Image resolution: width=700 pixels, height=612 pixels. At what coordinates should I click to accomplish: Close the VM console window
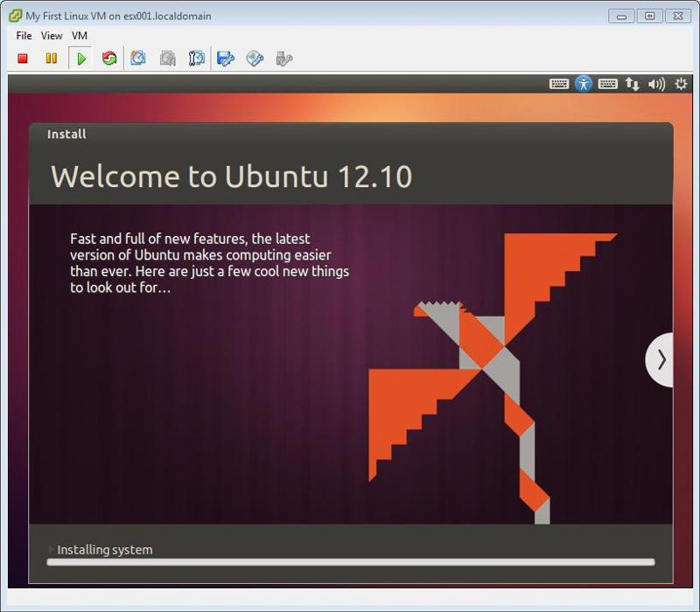(x=678, y=16)
